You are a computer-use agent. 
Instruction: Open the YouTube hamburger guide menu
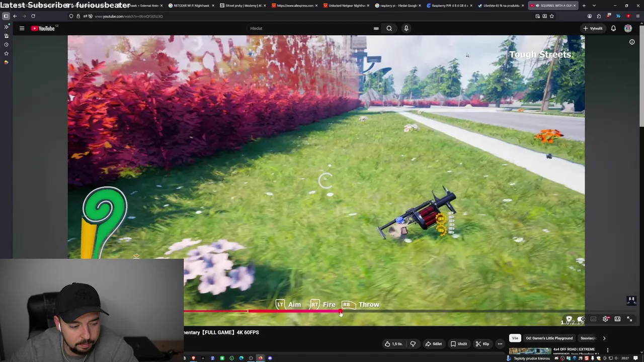22,28
